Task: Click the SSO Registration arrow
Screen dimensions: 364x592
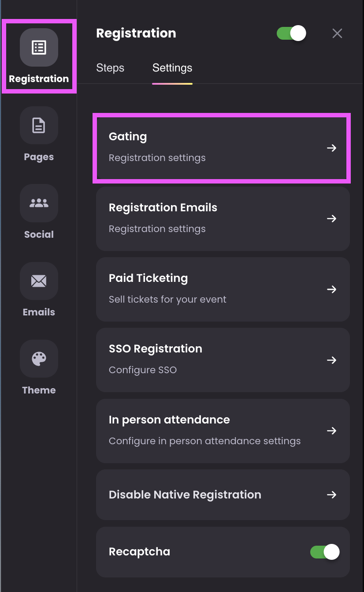Action: [331, 360]
